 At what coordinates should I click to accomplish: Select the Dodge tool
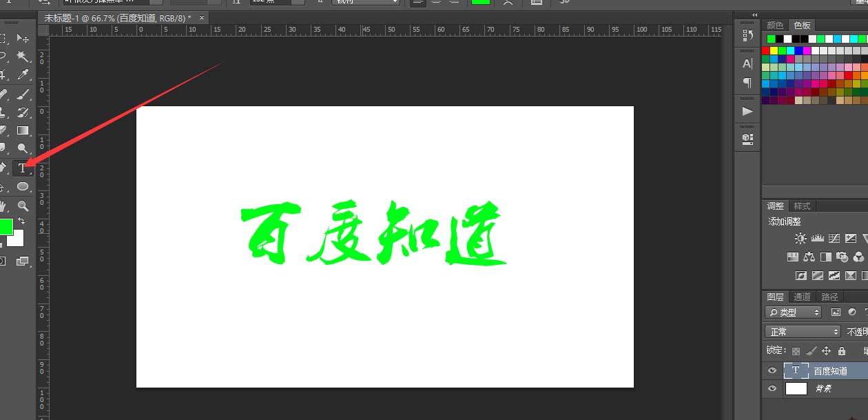pos(23,148)
